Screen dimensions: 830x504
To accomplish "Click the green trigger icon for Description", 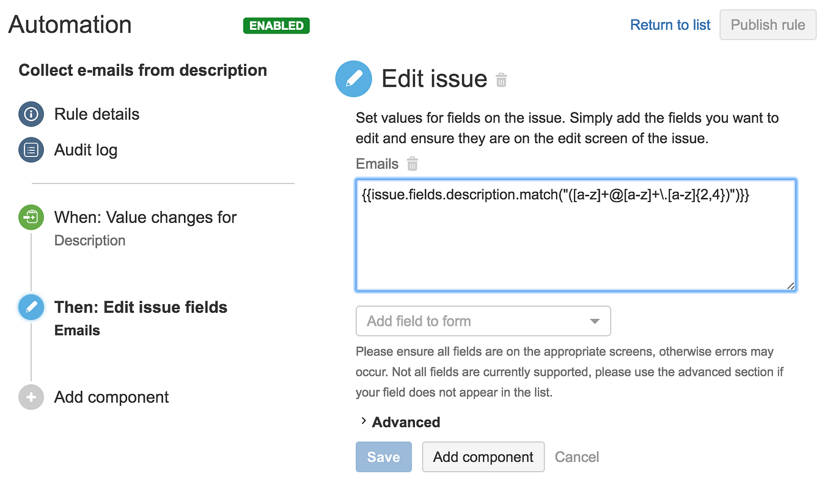I will click(31, 217).
